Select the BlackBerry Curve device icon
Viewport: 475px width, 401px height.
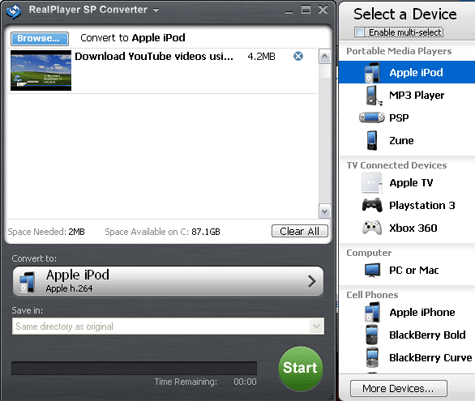pos(372,357)
